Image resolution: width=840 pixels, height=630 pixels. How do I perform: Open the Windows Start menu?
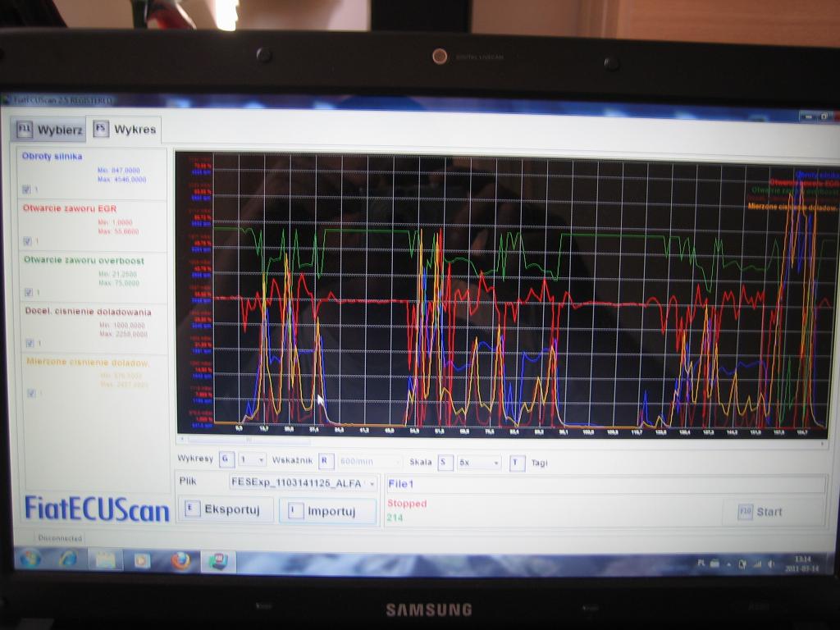coord(31,559)
